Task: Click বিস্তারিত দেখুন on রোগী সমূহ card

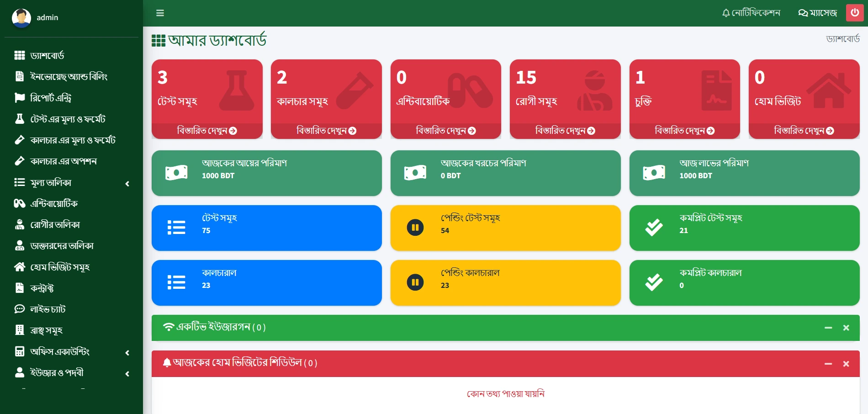Action: [x=565, y=131]
